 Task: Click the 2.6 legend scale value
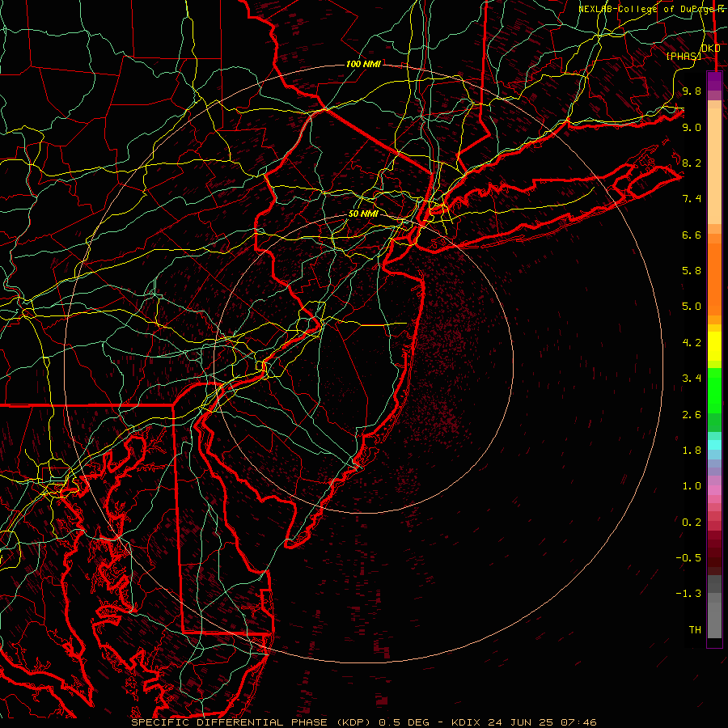(x=692, y=415)
